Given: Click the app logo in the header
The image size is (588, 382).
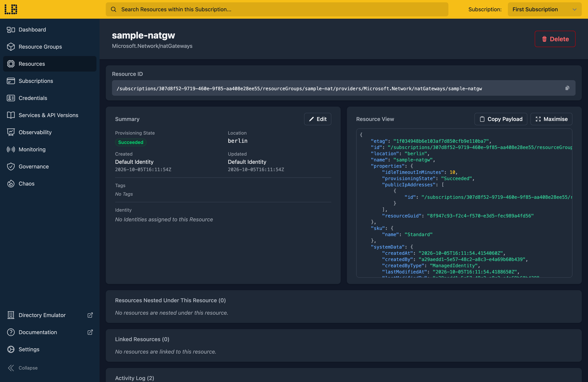Looking at the screenshot, I should 11,9.
